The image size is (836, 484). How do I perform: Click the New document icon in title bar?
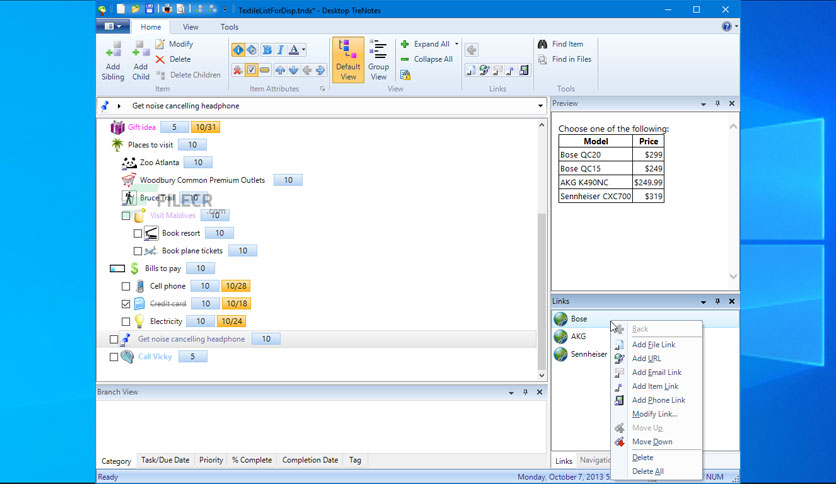[x=121, y=10]
